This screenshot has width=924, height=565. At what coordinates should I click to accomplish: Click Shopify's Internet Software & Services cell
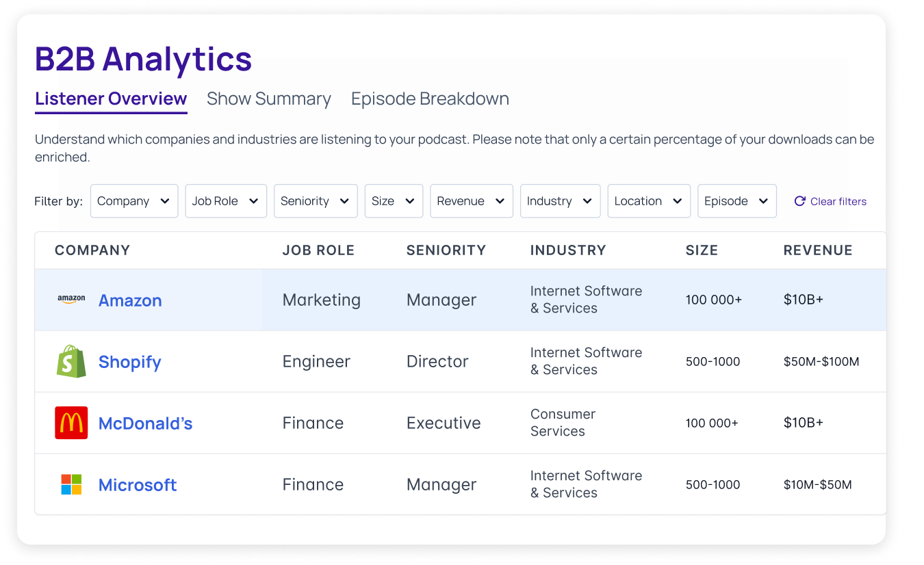pos(586,361)
